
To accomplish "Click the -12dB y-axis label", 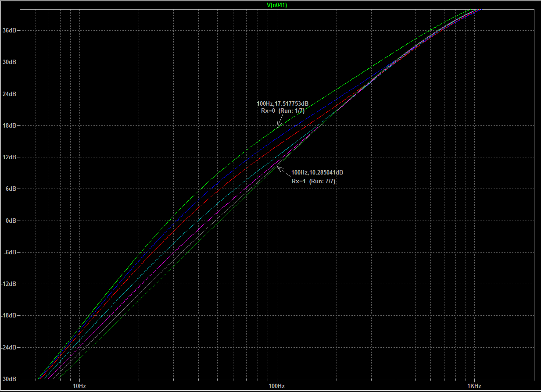I will 9,284.
